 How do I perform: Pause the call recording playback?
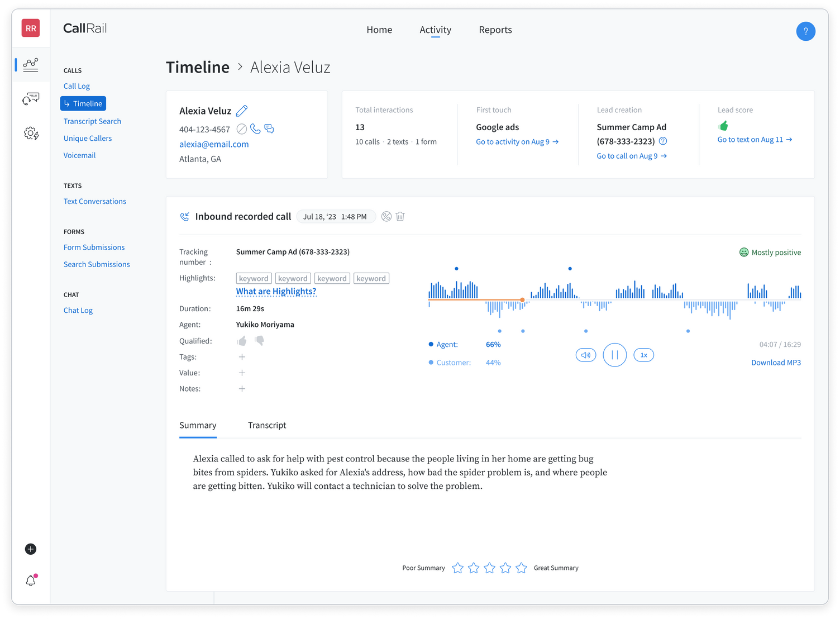coord(614,355)
